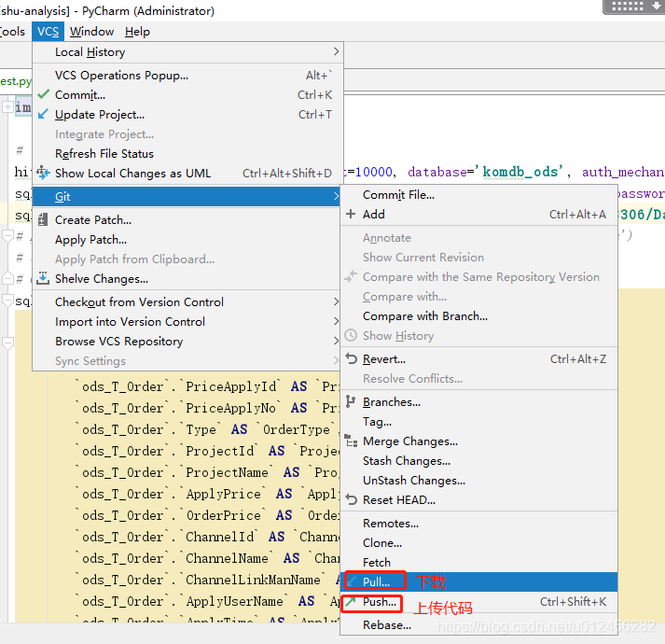Viewport: 665px width, 644px height.
Task: Click the Reset HEAD arrow icon
Action: coord(352,499)
